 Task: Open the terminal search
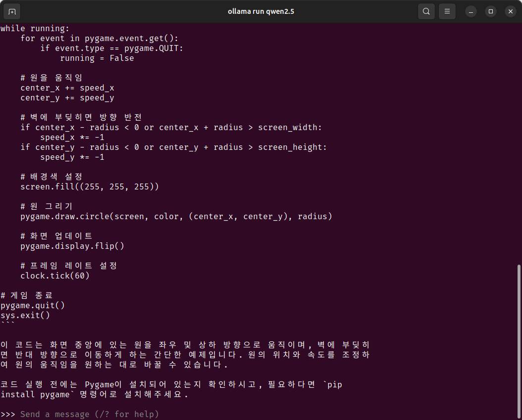click(426, 11)
